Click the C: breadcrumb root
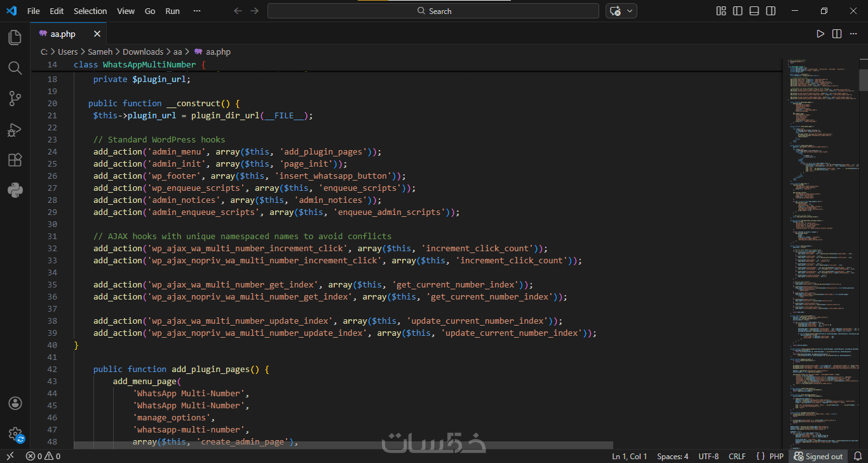 click(x=44, y=52)
